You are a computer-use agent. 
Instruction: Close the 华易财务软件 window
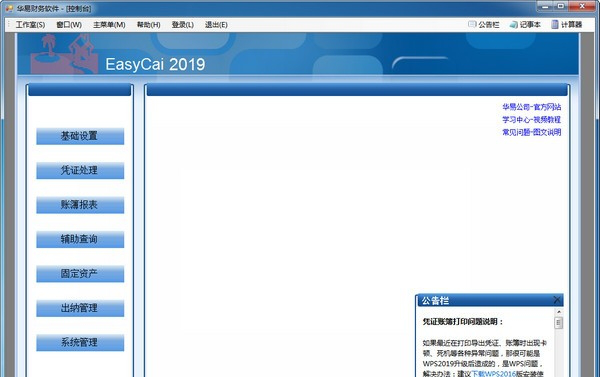click(582, 7)
